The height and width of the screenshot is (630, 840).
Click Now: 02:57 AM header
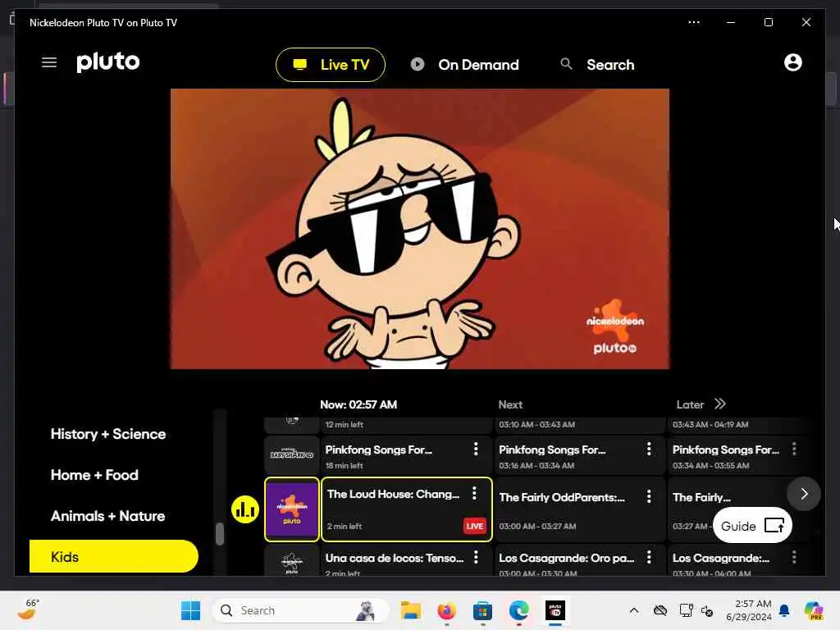[358, 405]
